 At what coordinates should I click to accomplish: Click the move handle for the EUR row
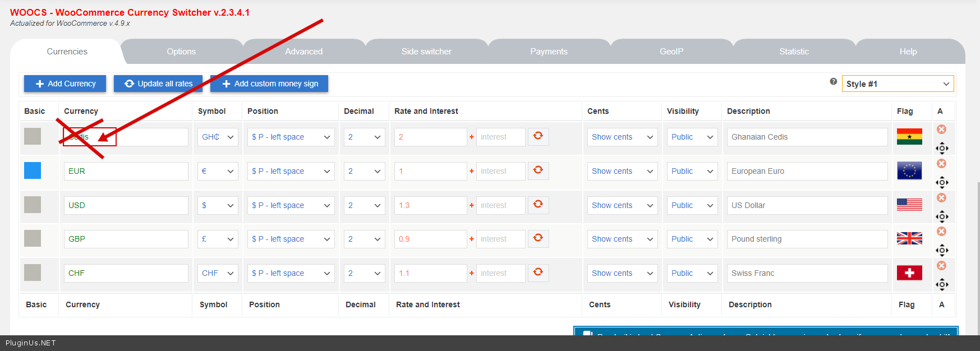pos(942,182)
